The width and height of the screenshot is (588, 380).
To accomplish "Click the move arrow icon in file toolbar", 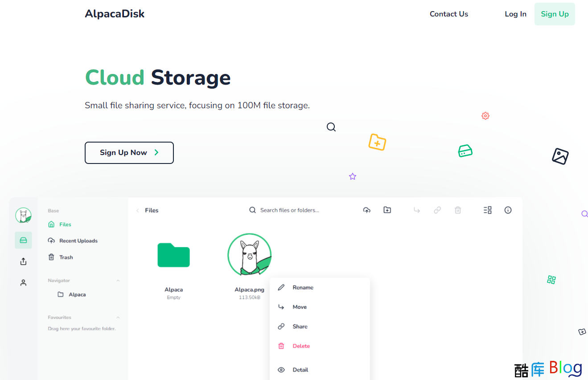I will pyautogui.click(x=417, y=210).
